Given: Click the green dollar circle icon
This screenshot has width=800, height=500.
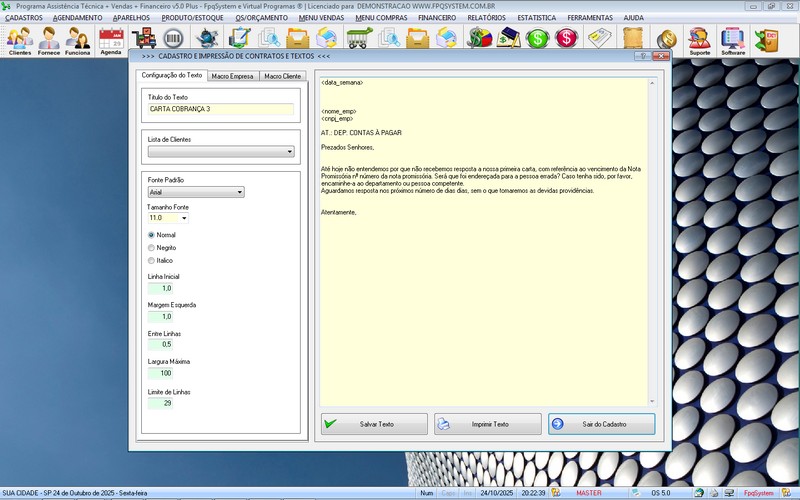Looking at the screenshot, I should [537, 38].
